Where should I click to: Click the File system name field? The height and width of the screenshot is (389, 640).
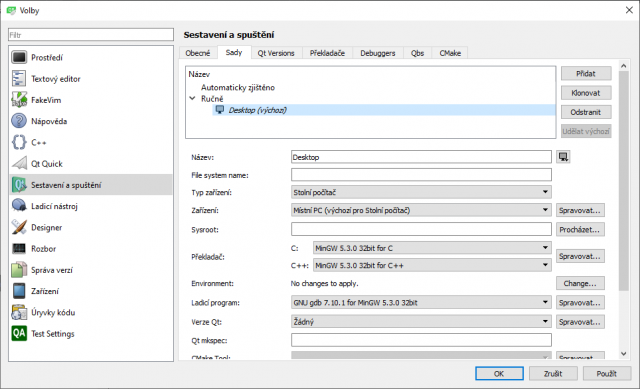coord(421,175)
